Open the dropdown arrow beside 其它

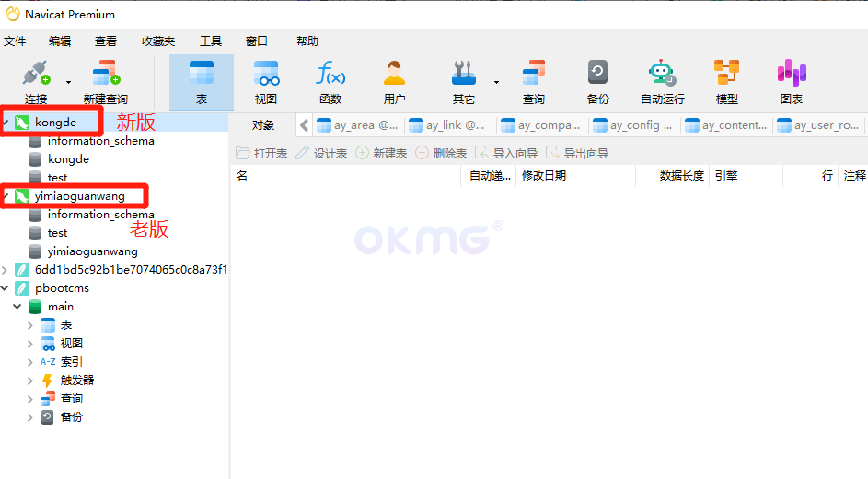(x=496, y=83)
